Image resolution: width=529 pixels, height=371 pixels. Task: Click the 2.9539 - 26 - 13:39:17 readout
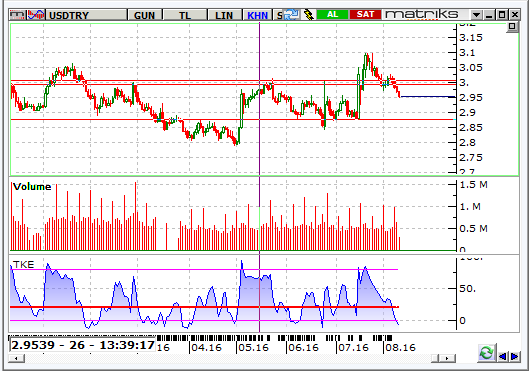[x=83, y=345]
